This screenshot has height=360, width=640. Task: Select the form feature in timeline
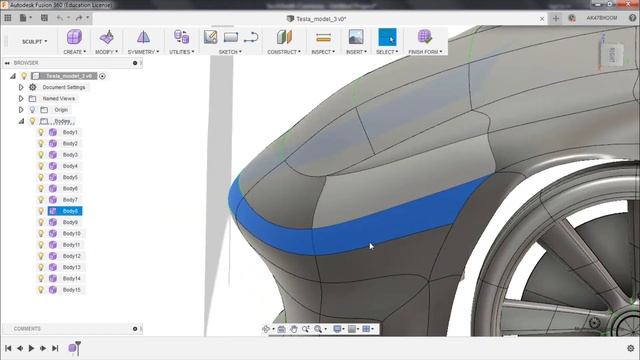coord(73,348)
